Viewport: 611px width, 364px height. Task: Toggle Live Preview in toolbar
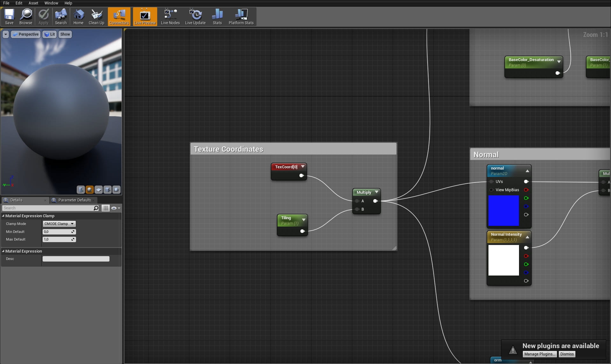(145, 17)
